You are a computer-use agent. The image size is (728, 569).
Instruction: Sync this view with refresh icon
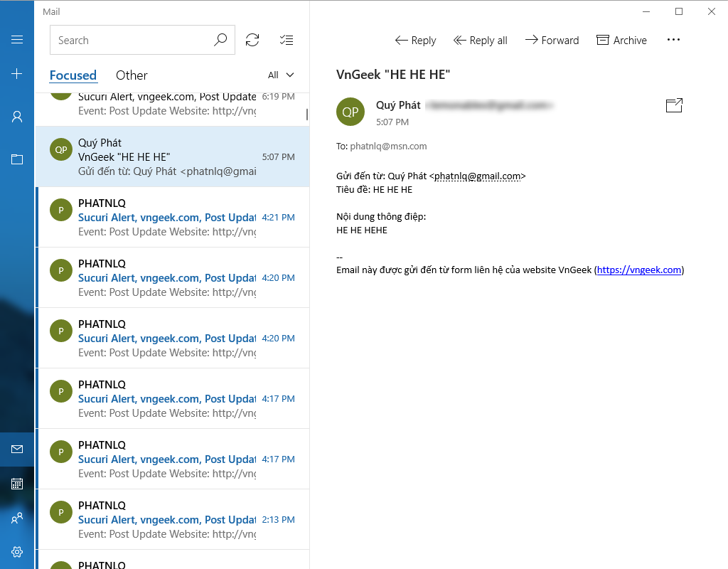(252, 40)
